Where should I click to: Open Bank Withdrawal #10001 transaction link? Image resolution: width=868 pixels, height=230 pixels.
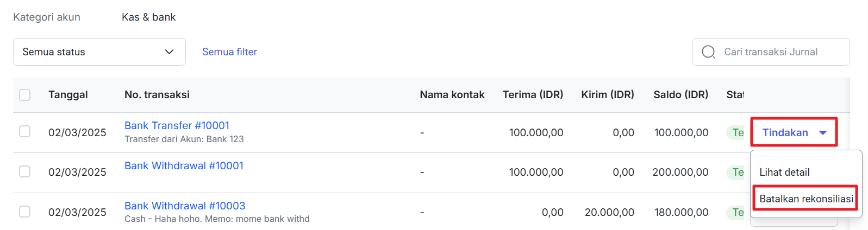184,165
